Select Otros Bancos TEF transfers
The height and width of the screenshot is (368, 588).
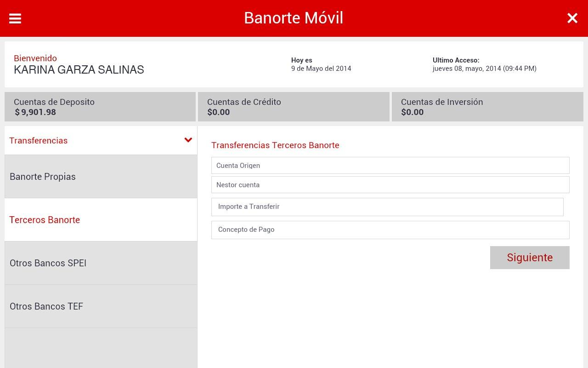coord(46,306)
